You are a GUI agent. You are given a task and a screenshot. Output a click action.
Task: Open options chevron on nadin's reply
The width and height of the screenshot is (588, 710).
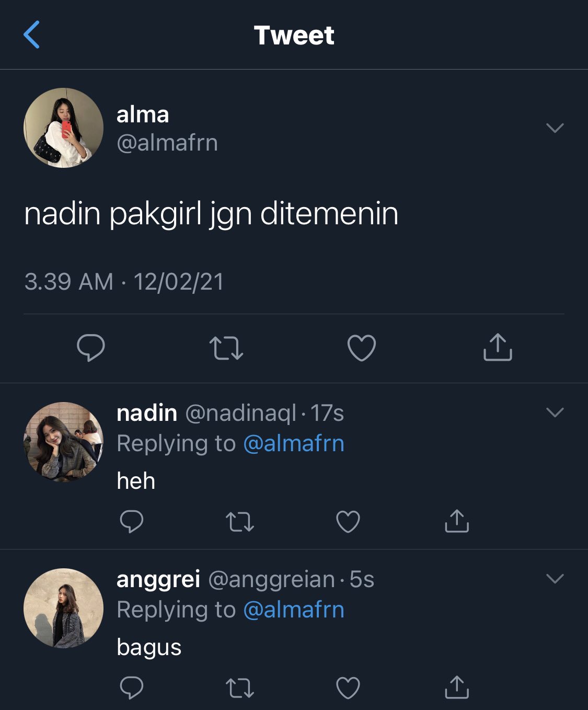[555, 412]
